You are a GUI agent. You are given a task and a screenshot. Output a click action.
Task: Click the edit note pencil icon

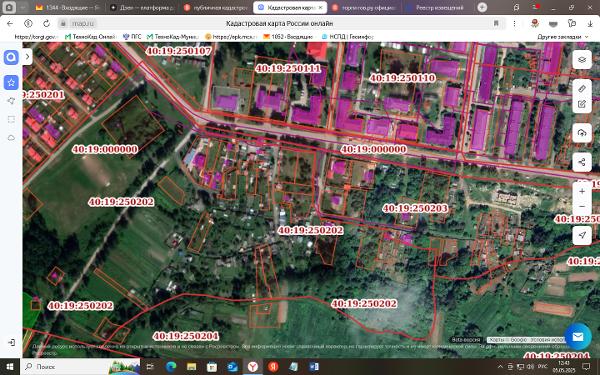582,104
